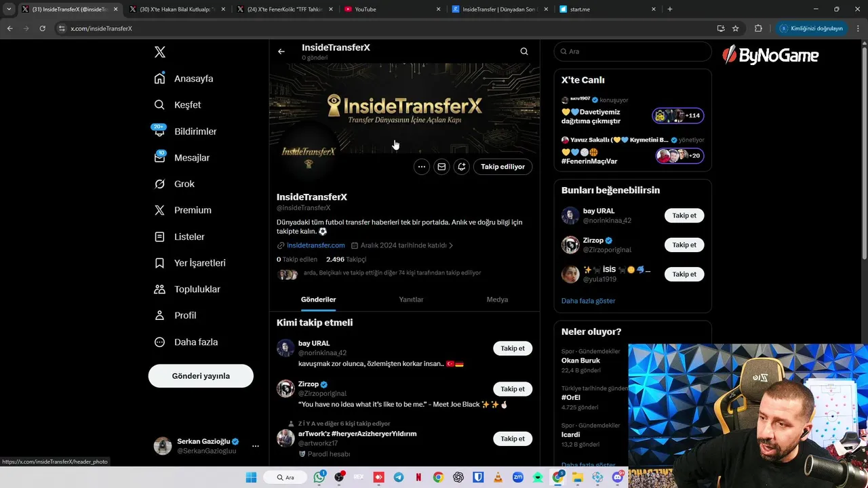Click the address bar URL x.com/insideTransferX

[101, 28]
